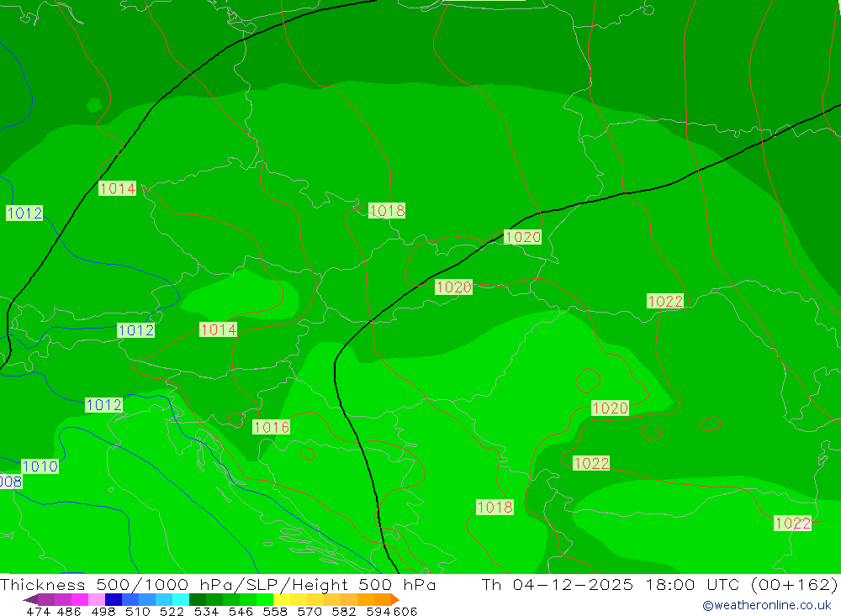Click the red 1016 isobar label

pyautogui.click(x=272, y=427)
